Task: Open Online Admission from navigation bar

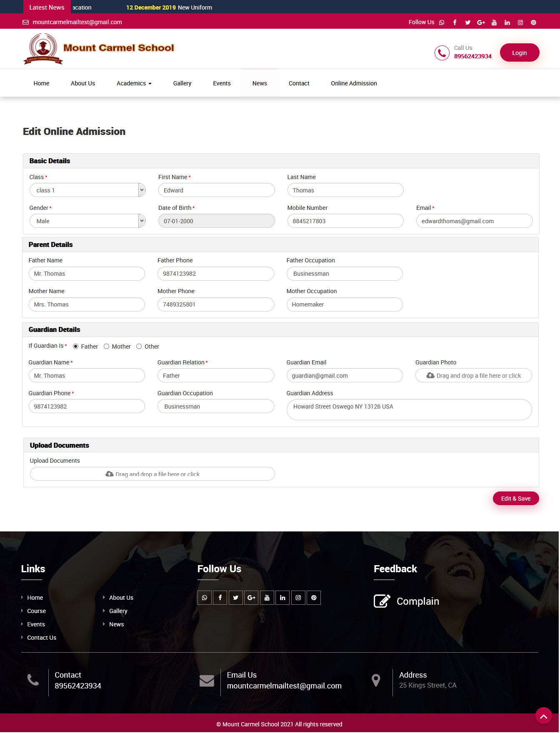Action: [x=354, y=83]
